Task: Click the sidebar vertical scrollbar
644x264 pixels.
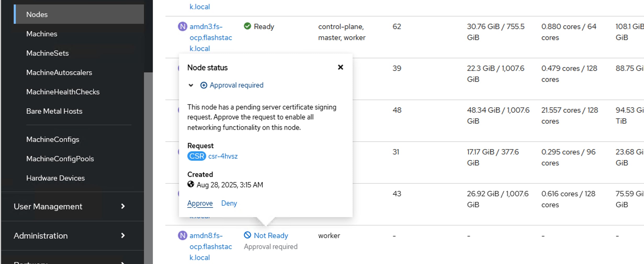Action: (x=148, y=157)
